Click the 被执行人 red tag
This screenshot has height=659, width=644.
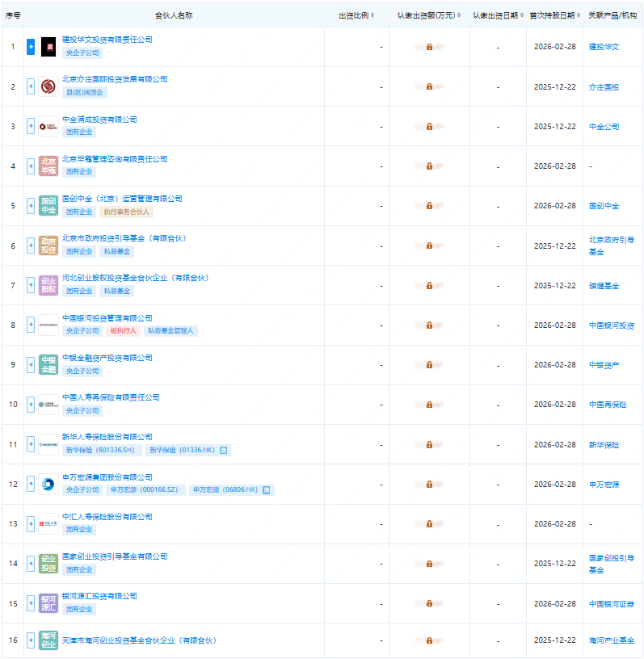[123, 331]
